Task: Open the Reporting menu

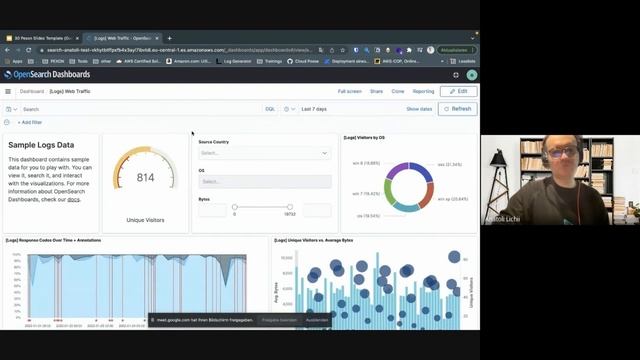Action: 423,91
